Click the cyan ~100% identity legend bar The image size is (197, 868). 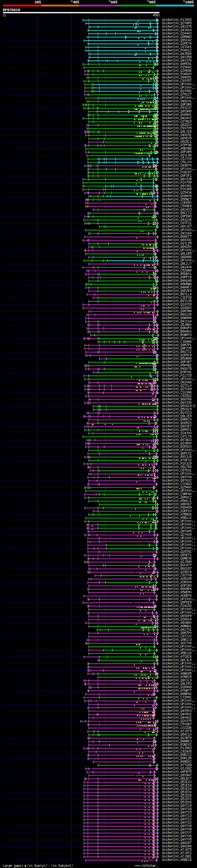click(175, 6)
